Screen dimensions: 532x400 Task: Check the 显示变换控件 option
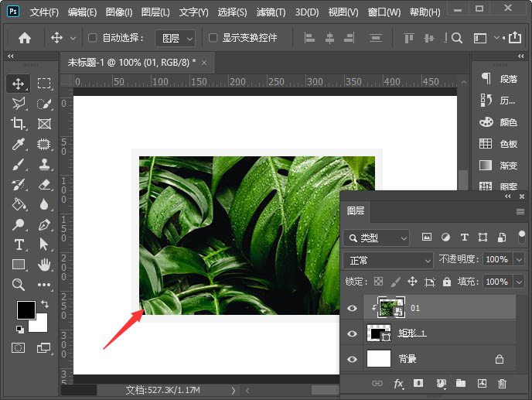(213, 38)
